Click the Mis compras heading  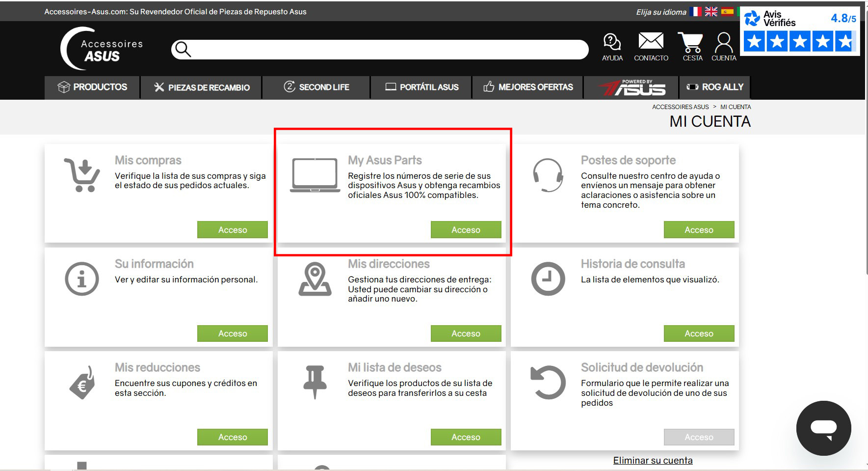(x=148, y=160)
